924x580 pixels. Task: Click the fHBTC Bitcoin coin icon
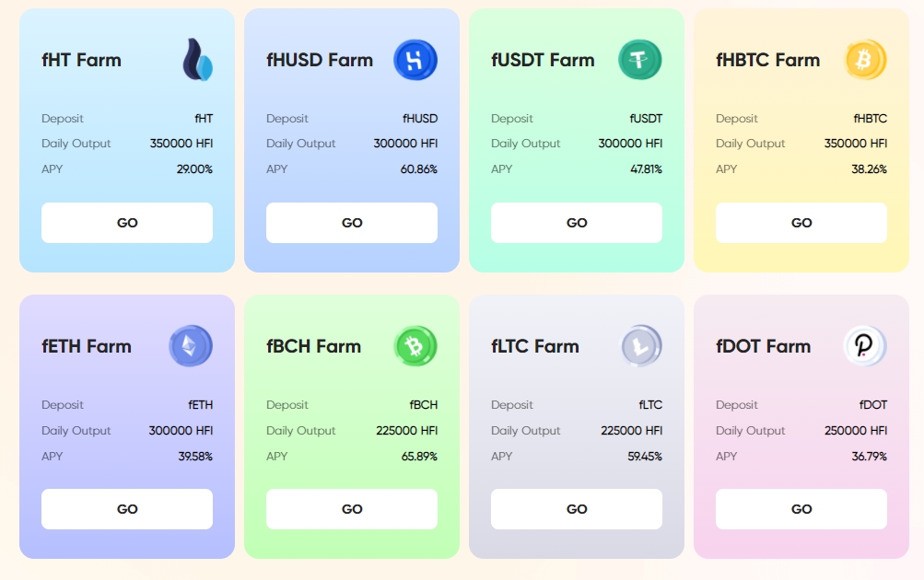coord(865,60)
